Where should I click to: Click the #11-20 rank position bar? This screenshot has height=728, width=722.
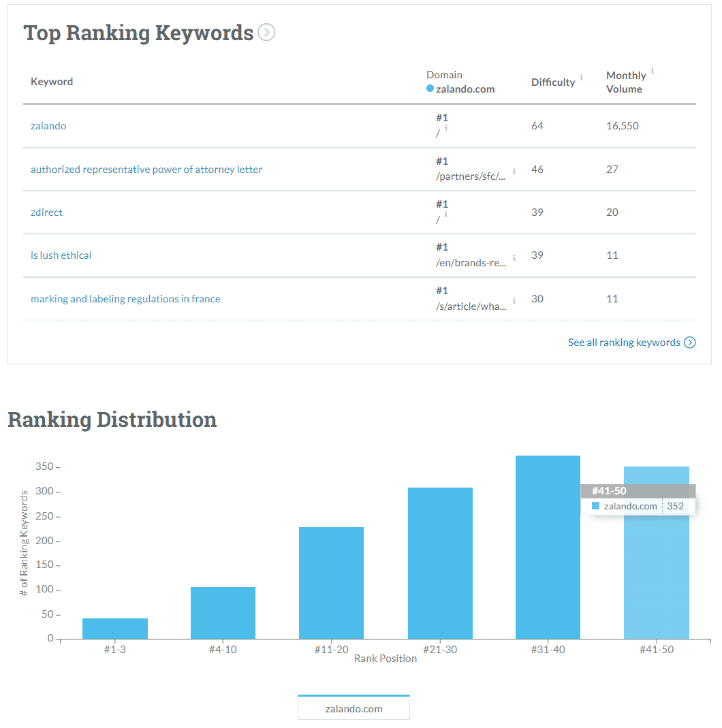[x=332, y=583]
